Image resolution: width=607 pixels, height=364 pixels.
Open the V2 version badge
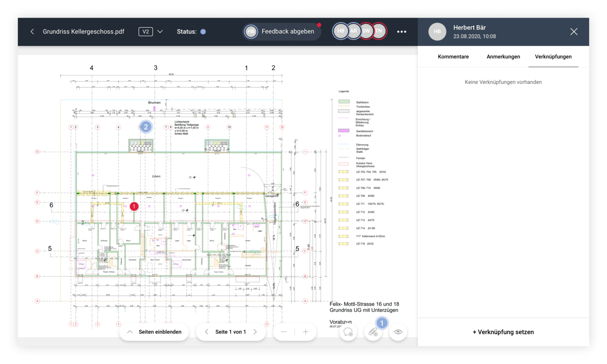[x=146, y=32]
